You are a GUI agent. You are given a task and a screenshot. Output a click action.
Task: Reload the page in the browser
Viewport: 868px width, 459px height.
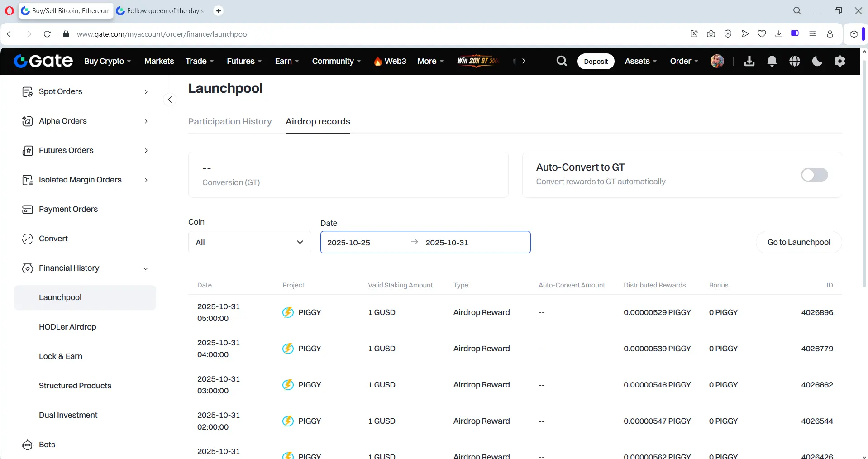point(47,34)
